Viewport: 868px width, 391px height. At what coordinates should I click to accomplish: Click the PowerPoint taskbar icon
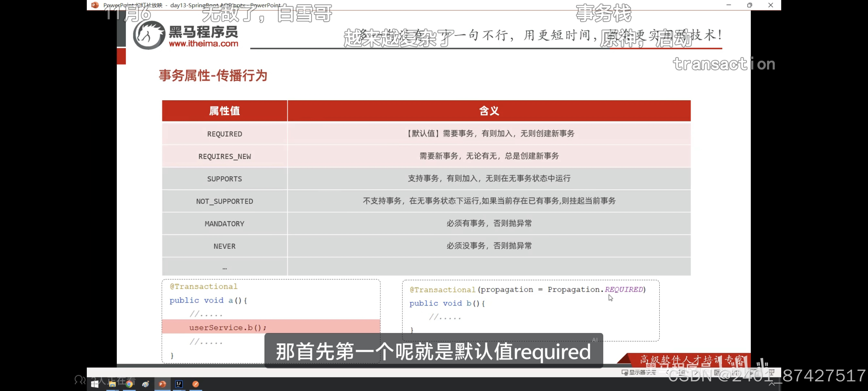[x=162, y=384]
